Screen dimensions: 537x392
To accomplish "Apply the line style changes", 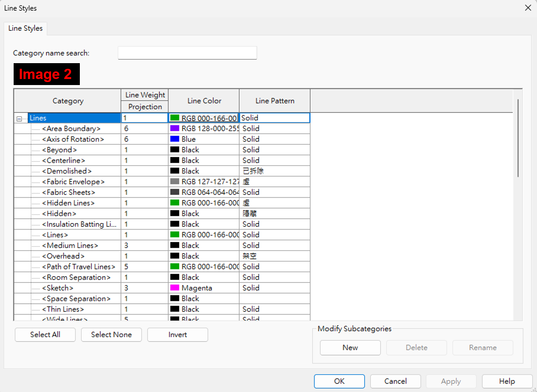I will pos(451,381).
